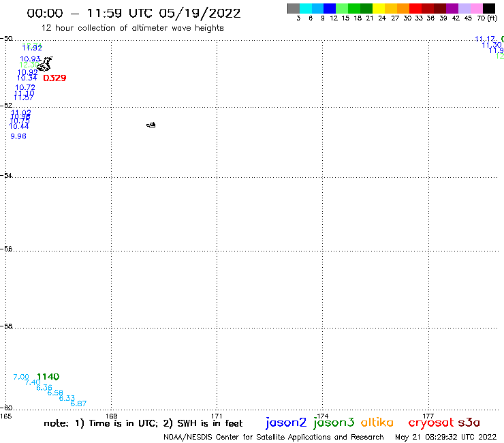Click the 11.30 wave height value

492,45
